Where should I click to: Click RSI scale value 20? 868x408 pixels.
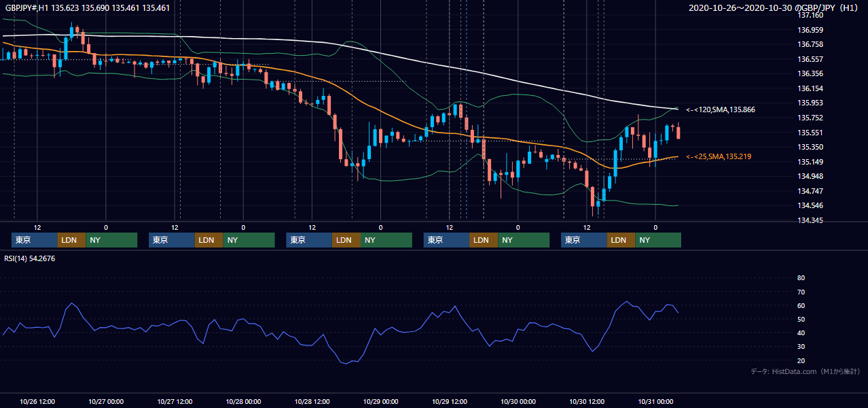801,360
